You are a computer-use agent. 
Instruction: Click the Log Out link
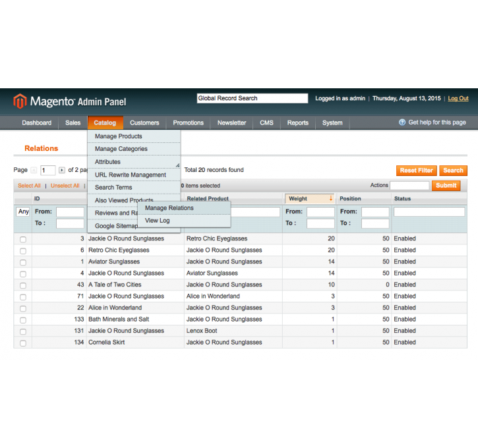click(458, 98)
